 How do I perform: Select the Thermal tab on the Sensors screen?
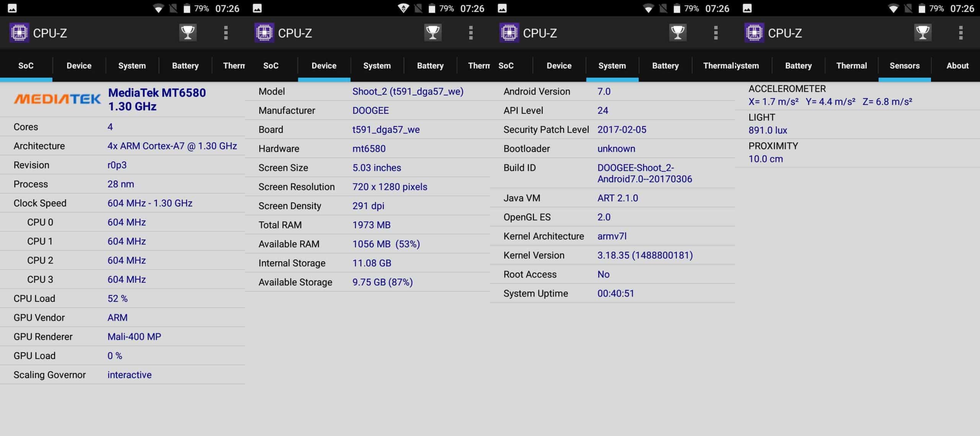pos(851,66)
